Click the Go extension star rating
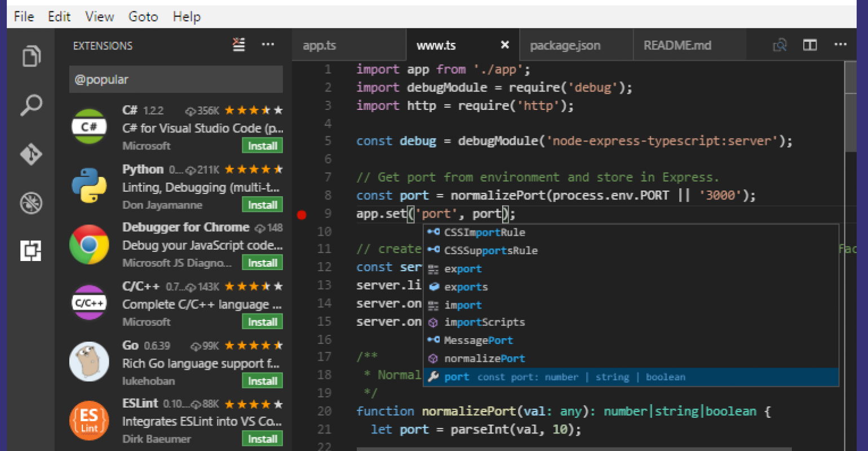The height and width of the screenshot is (451, 868). pyautogui.click(x=254, y=346)
